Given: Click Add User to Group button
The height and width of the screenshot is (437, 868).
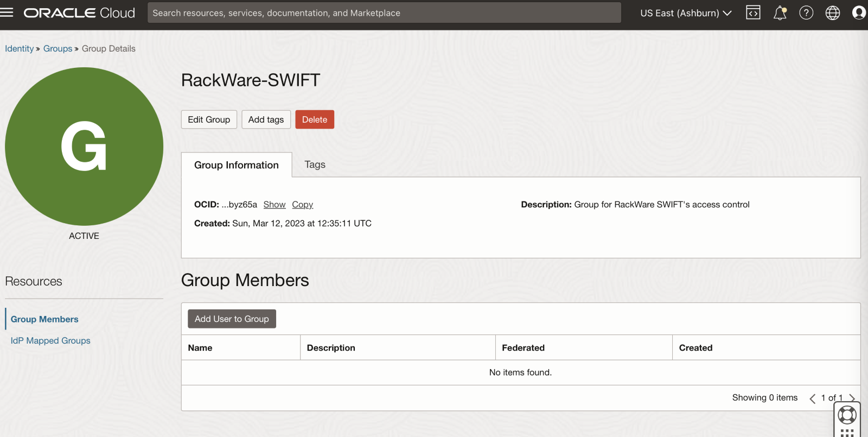Looking at the screenshot, I should pyautogui.click(x=232, y=319).
